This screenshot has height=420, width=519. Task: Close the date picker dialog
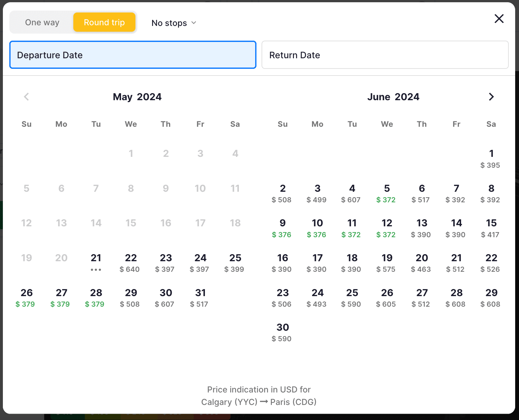point(499,19)
